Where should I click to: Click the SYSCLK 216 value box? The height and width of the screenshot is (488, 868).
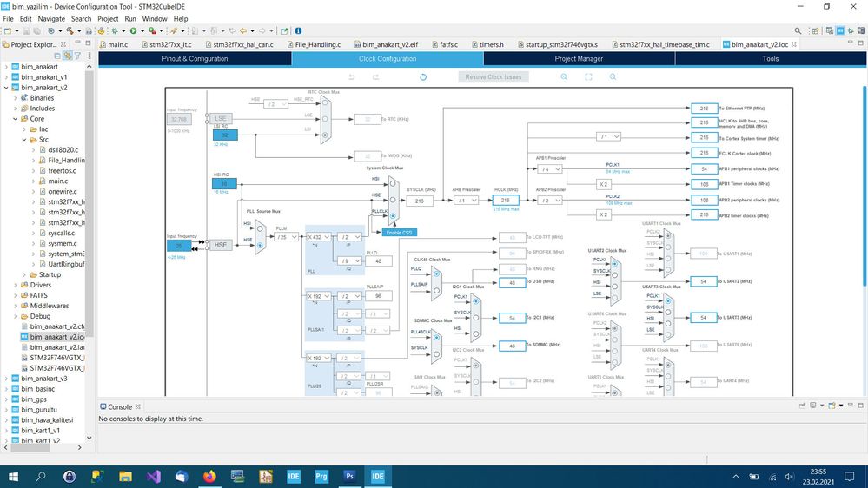point(419,201)
